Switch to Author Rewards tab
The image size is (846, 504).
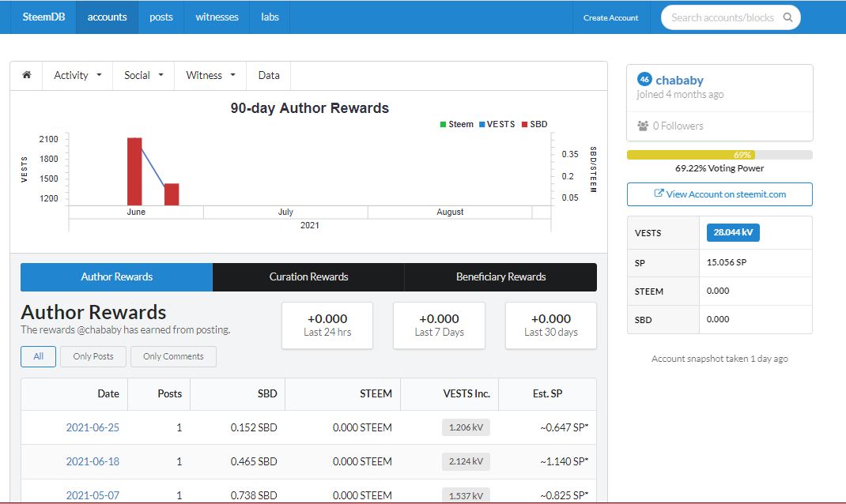[116, 277]
